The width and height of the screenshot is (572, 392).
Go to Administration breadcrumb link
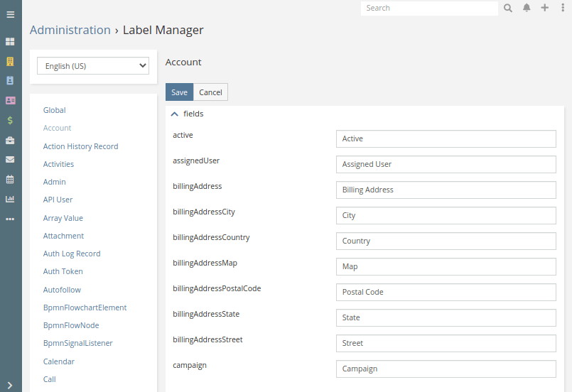(x=70, y=30)
